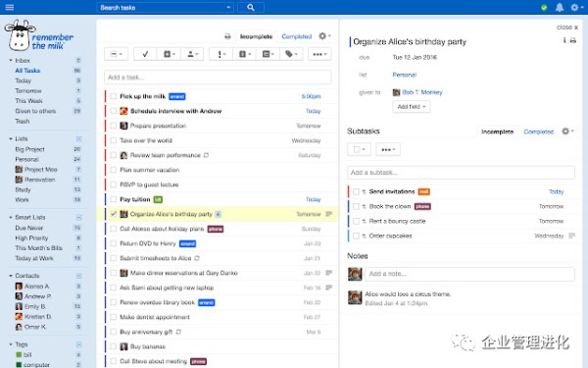Switch to the task list Incomplete tab
This screenshot has width=588, height=368.
[256, 36]
